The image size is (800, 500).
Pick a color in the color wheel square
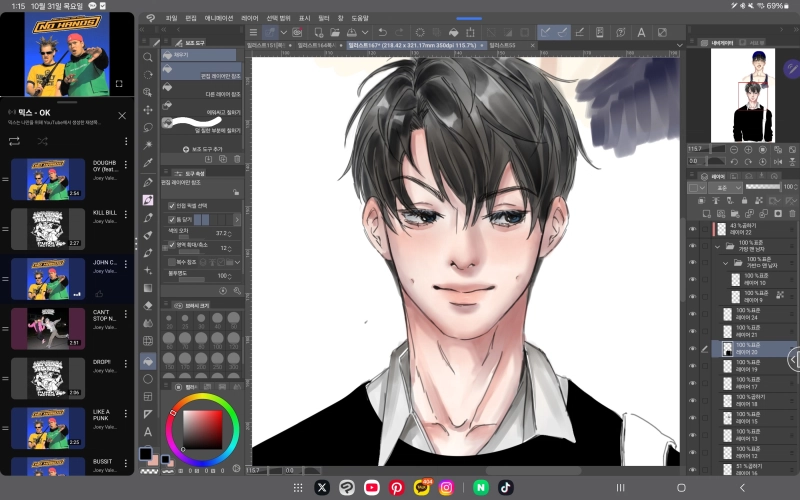[202, 429]
